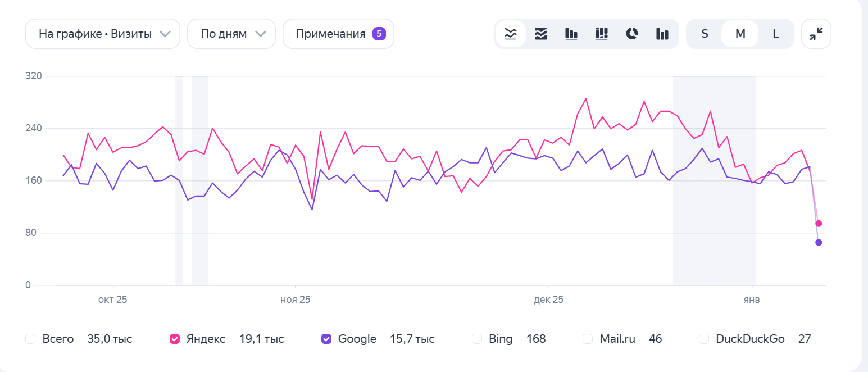Collapse the chart with the arrows icon
The image size is (868, 372).
816,34
